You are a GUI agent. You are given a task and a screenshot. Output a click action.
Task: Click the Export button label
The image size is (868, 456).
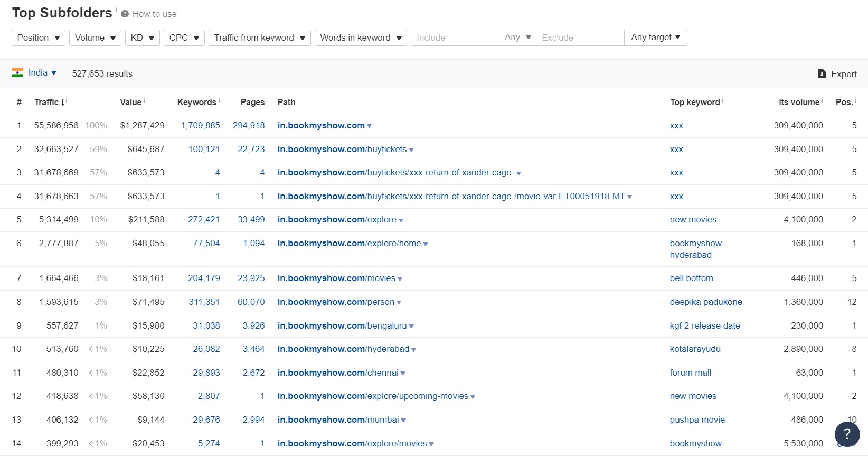tap(844, 74)
